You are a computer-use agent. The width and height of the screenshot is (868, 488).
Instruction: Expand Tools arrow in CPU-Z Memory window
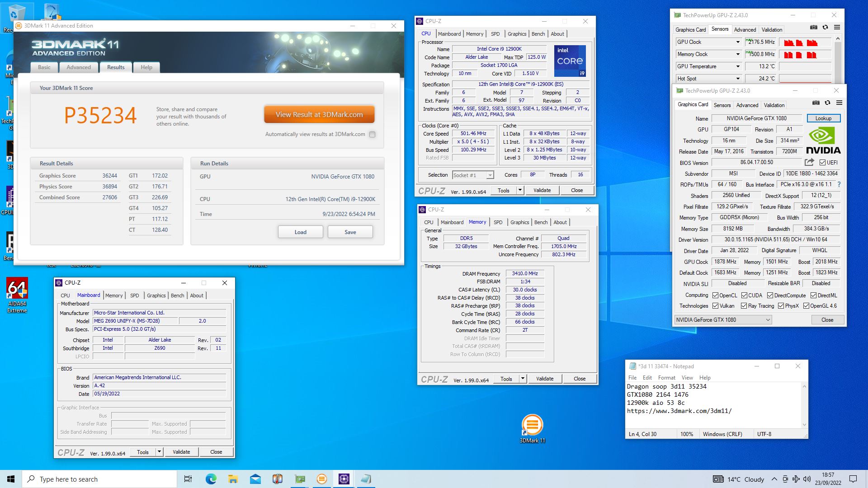coord(523,379)
